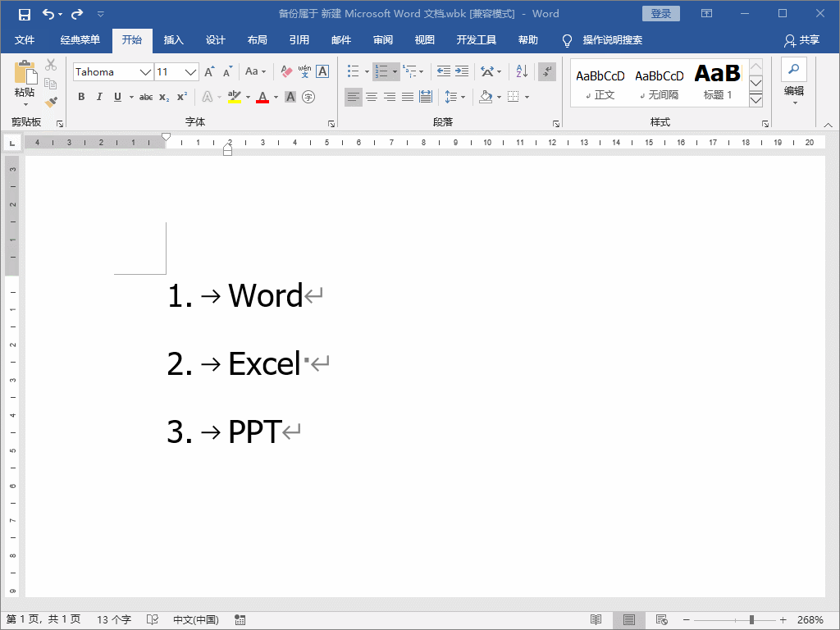Viewport: 840px width, 630px height.
Task: Switch to Read Mode view
Action: (x=596, y=620)
